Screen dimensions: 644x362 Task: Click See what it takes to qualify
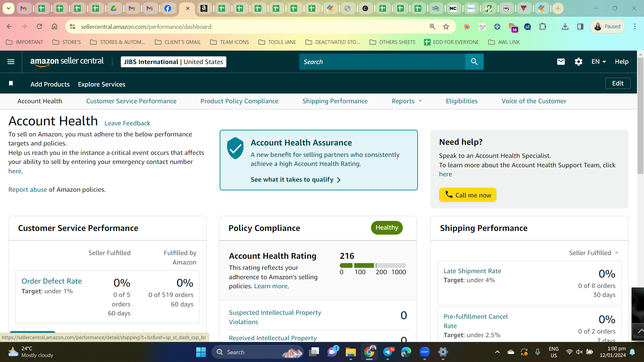click(296, 180)
